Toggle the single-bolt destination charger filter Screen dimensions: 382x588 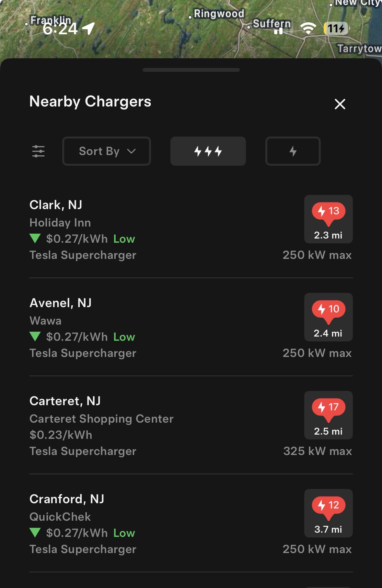coord(293,151)
